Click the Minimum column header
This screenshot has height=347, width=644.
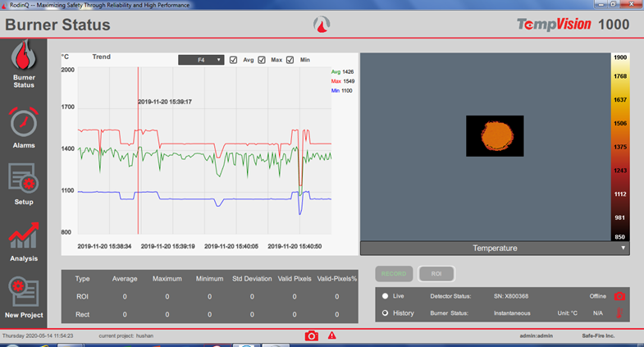(x=209, y=279)
